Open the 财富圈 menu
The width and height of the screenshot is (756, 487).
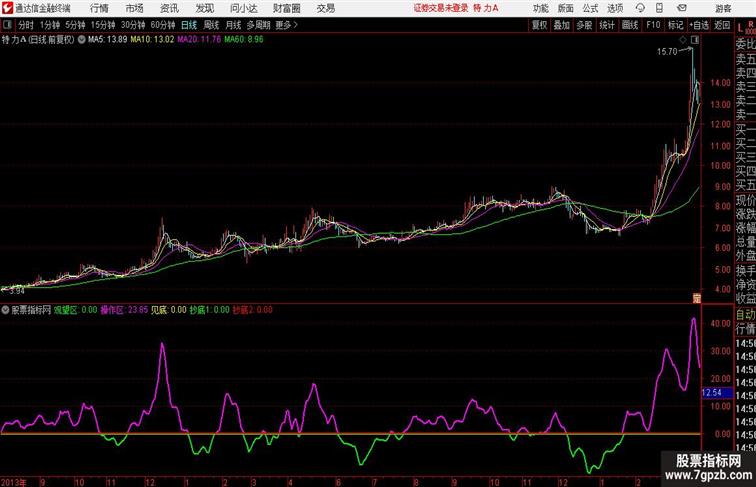coord(286,8)
